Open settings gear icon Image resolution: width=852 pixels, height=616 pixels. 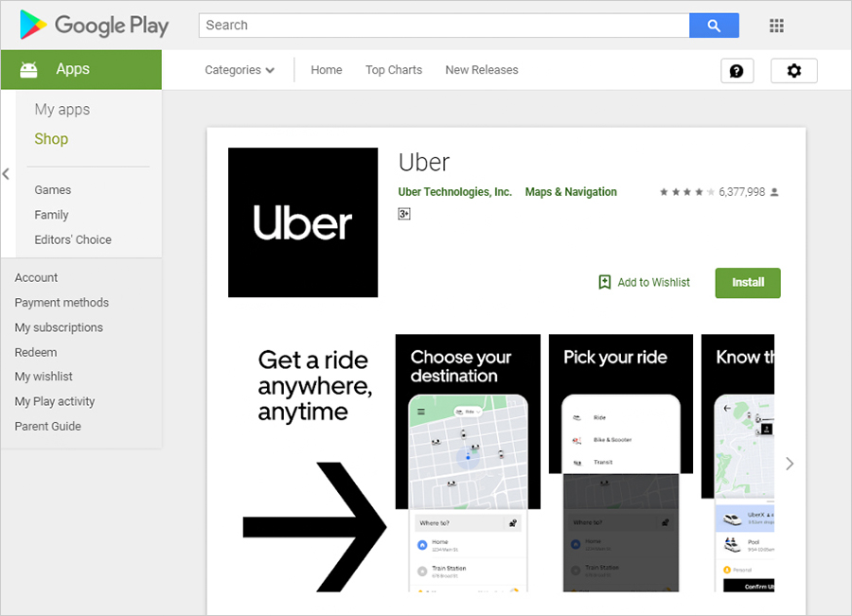tap(793, 71)
